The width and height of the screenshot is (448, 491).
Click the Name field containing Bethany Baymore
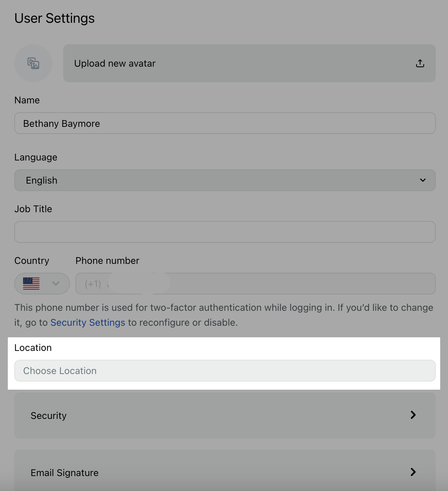click(225, 123)
